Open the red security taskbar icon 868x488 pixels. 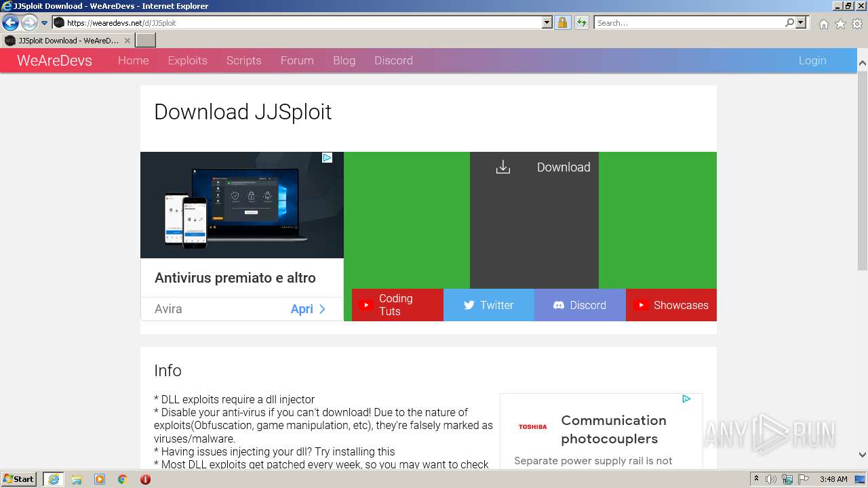[x=145, y=479]
